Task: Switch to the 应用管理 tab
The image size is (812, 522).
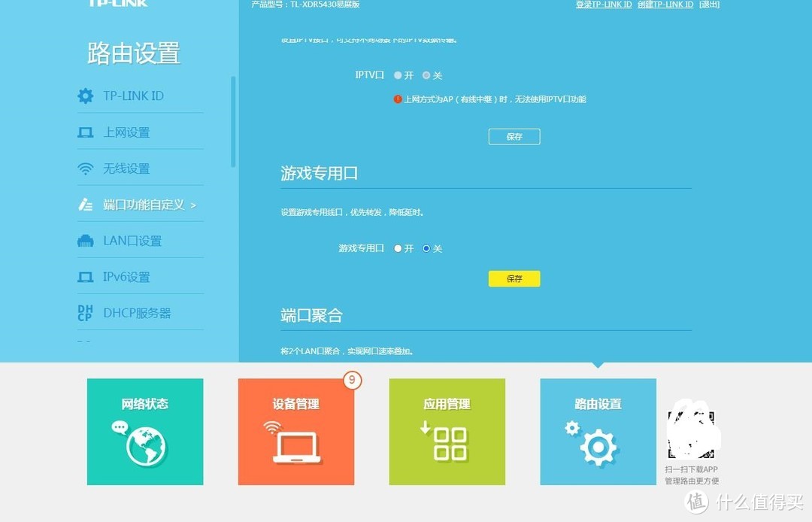Action: [447, 431]
